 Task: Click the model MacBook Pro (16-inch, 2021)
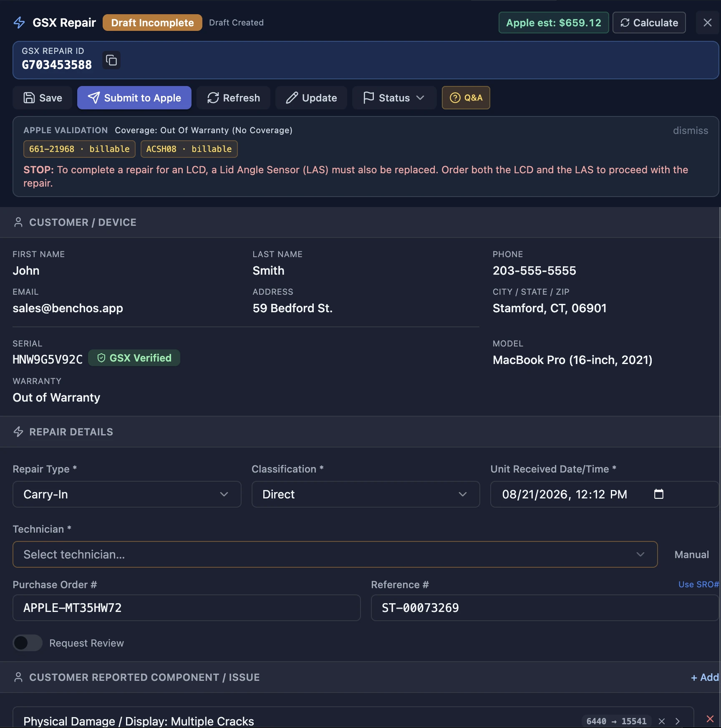[x=572, y=360]
